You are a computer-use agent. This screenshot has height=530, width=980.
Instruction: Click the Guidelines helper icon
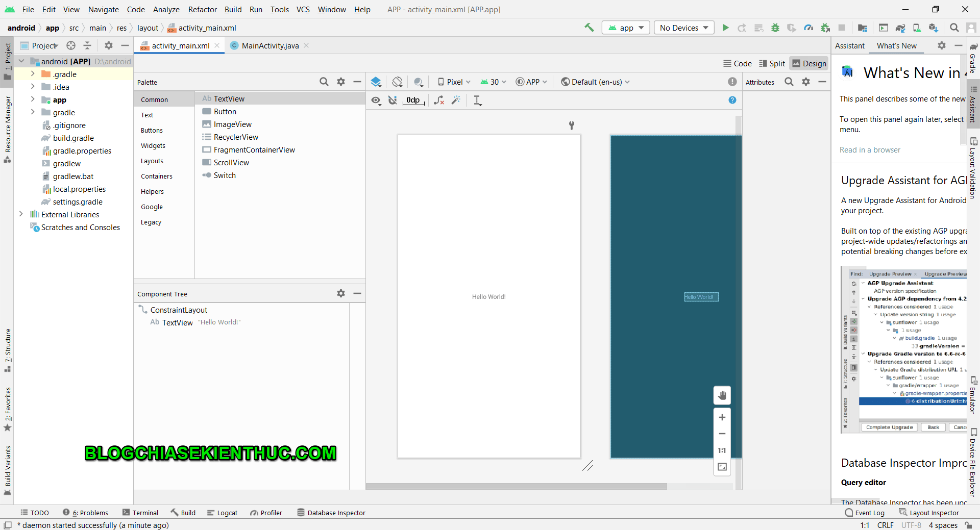coord(477,100)
